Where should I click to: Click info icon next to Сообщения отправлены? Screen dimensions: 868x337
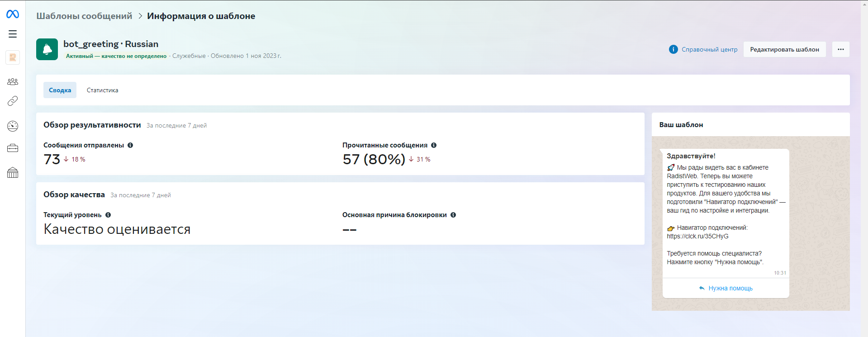pyautogui.click(x=130, y=145)
